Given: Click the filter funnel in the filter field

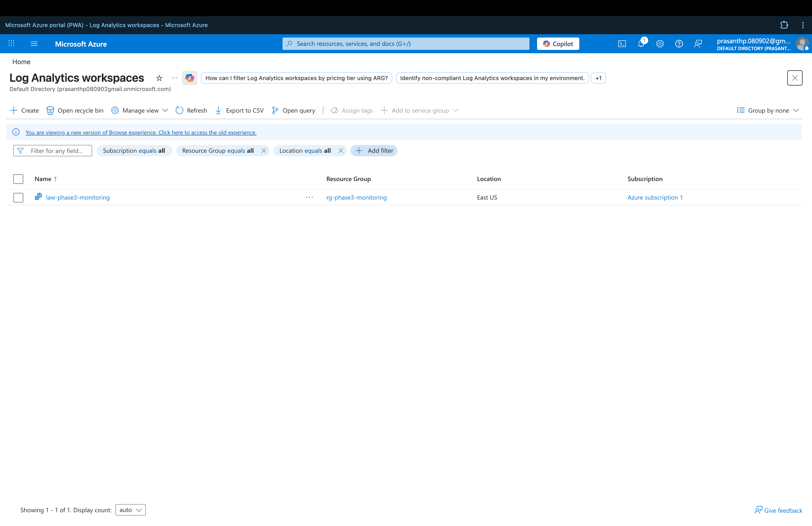Looking at the screenshot, I should [20, 151].
